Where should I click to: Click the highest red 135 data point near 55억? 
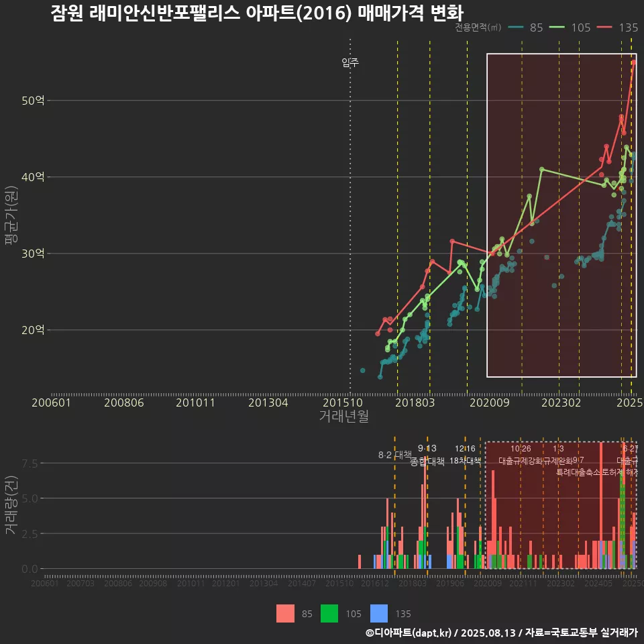point(634,62)
